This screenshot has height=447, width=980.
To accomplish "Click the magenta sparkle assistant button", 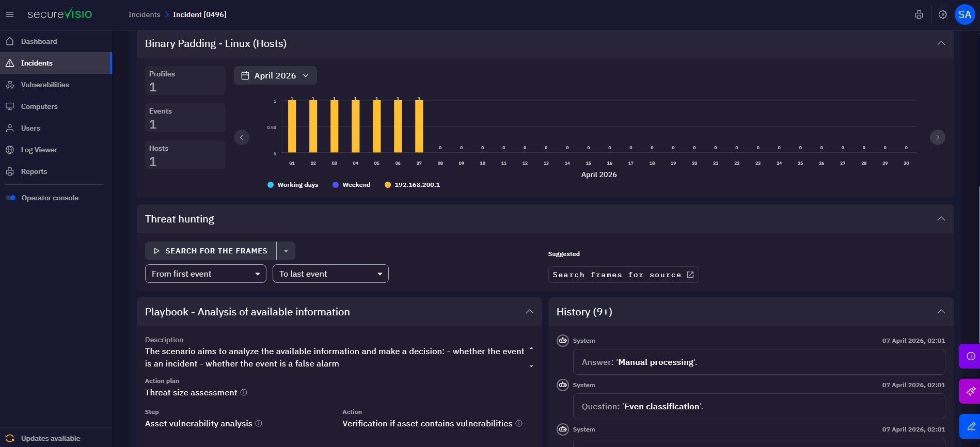I will coord(970,391).
